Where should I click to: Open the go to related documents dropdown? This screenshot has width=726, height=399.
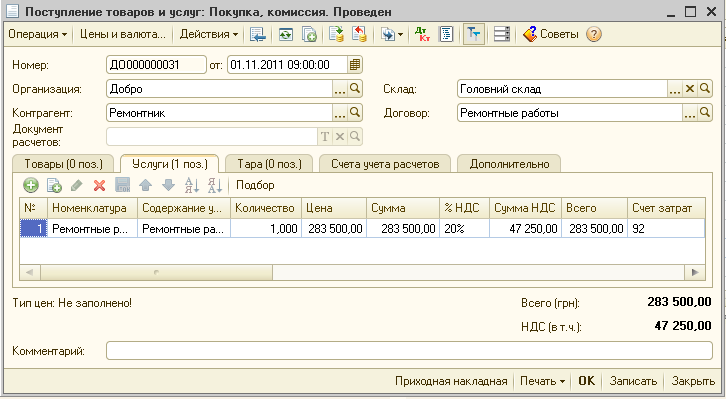(x=391, y=34)
